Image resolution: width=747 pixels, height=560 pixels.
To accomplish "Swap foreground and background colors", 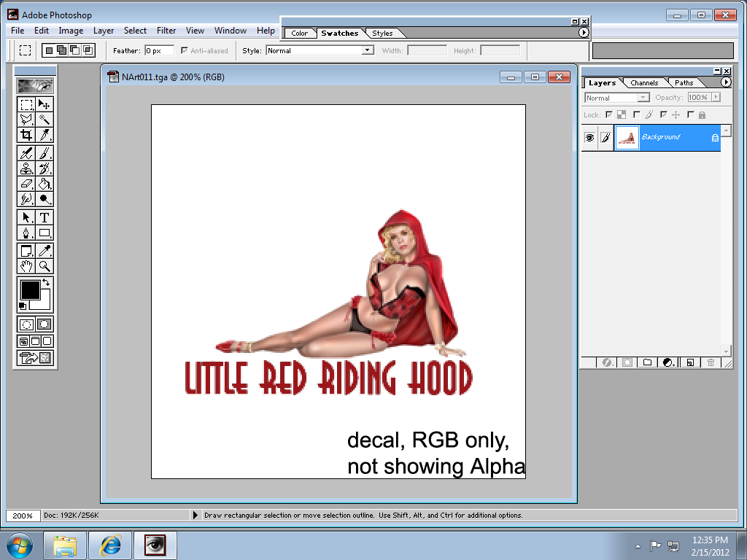I will [x=46, y=282].
